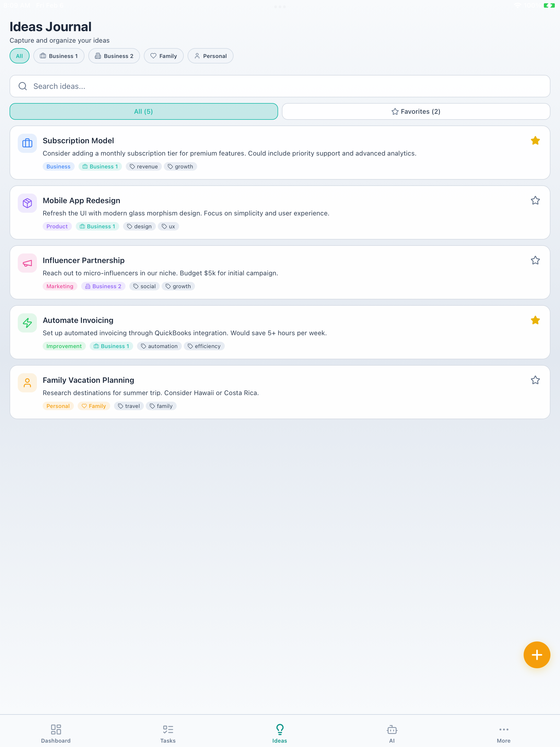Tap the briefcase icon on Subscription Model
Screen dimensions: 560x747
click(27, 143)
